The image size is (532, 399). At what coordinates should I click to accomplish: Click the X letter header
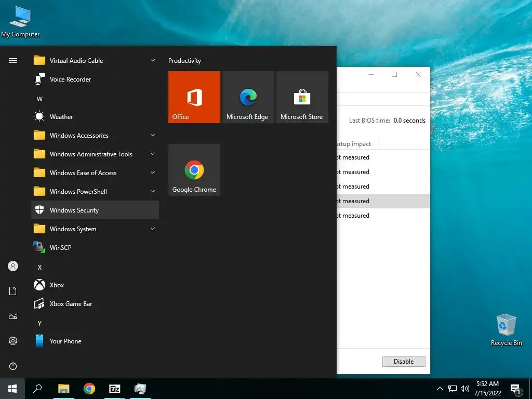[39, 268]
